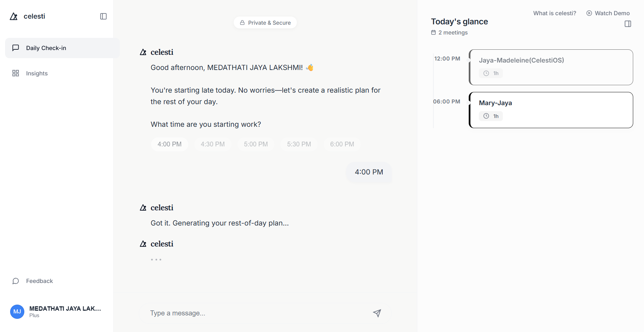Send the message with the paper plane icon
The image size is (644, 332).
pos(377,313)
